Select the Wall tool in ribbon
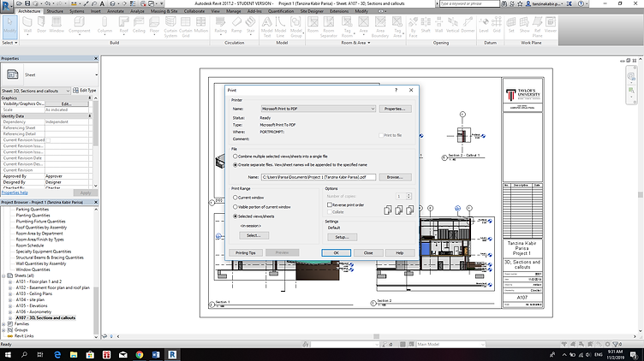Screen dimensions: 644x361 tap(27, 26)
